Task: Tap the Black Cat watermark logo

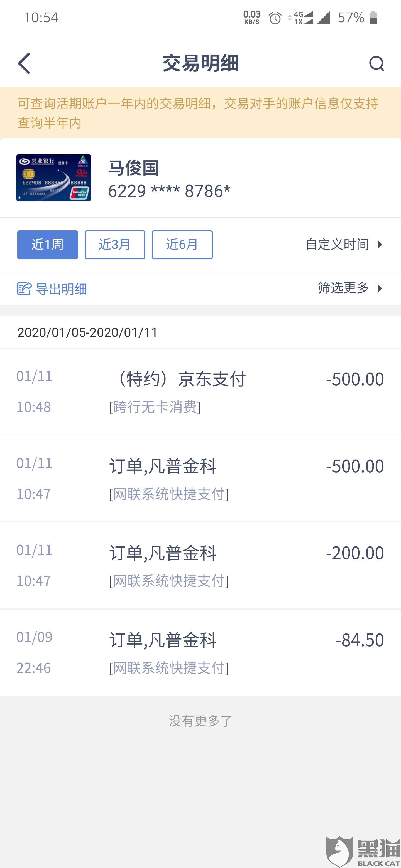Action: [x=363, y=851]
